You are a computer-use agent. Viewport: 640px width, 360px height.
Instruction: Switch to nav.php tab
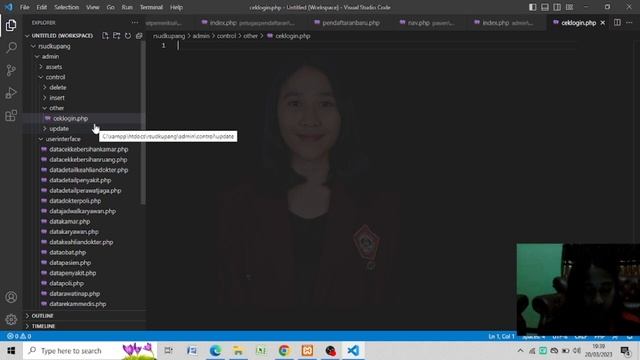click(428, 23)
